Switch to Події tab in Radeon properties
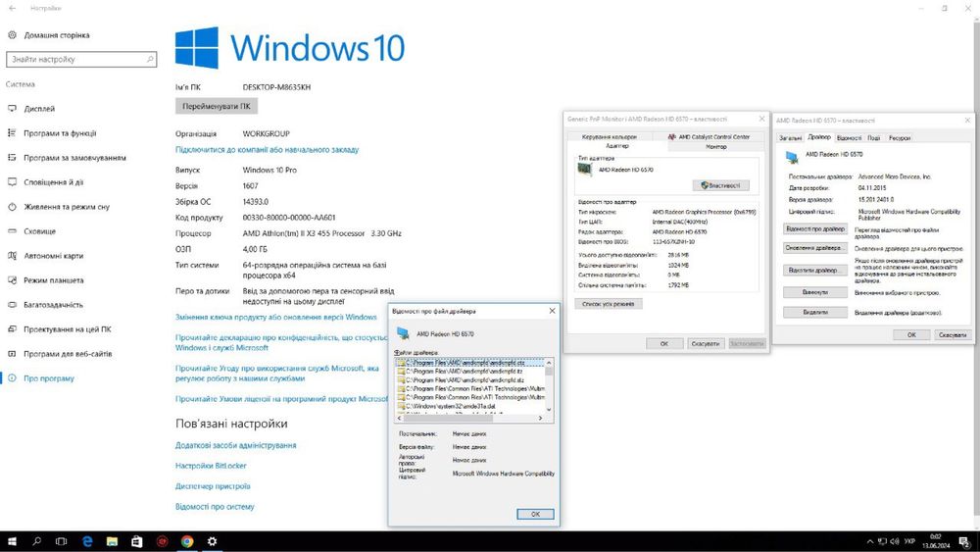 (874, 137)
